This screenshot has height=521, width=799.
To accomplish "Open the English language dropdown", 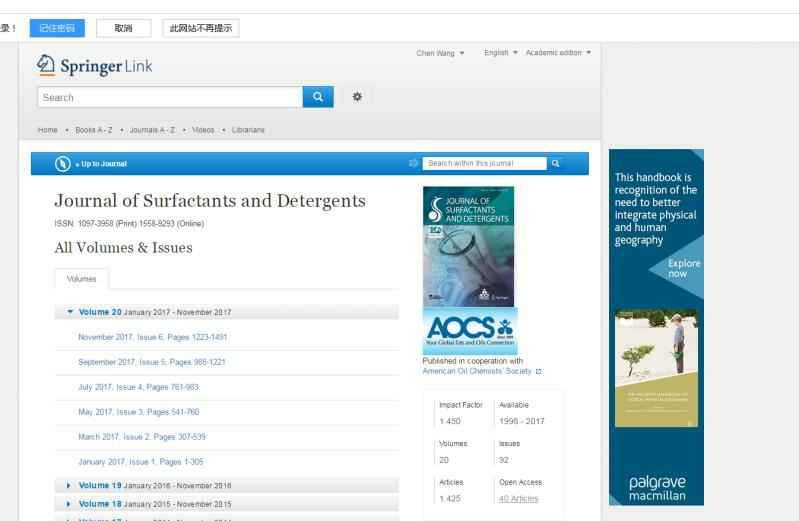I will pyautogui.click(x=500, y=53).
